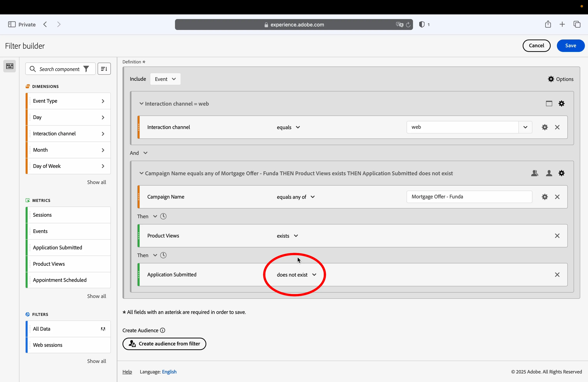Collapse the Interaction channel = web container
This screenshot has width=588, height=382.
pyautogui.click(x=141, y=103)
